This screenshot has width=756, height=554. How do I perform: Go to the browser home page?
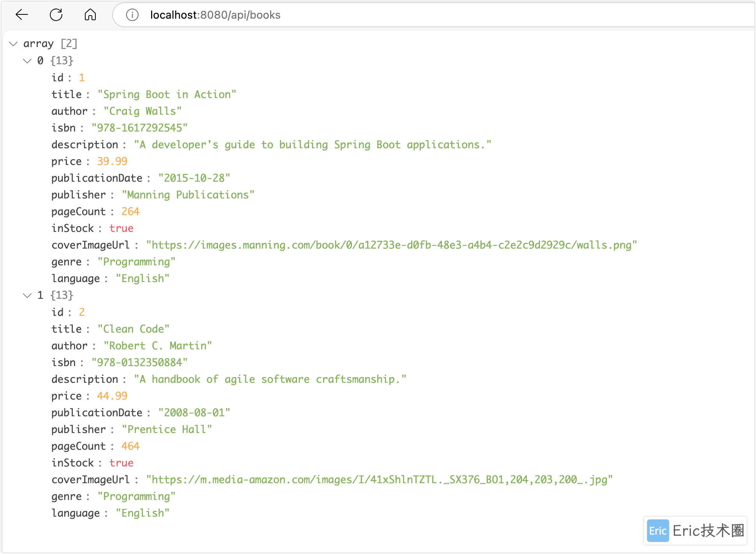[x=90, y=15]
